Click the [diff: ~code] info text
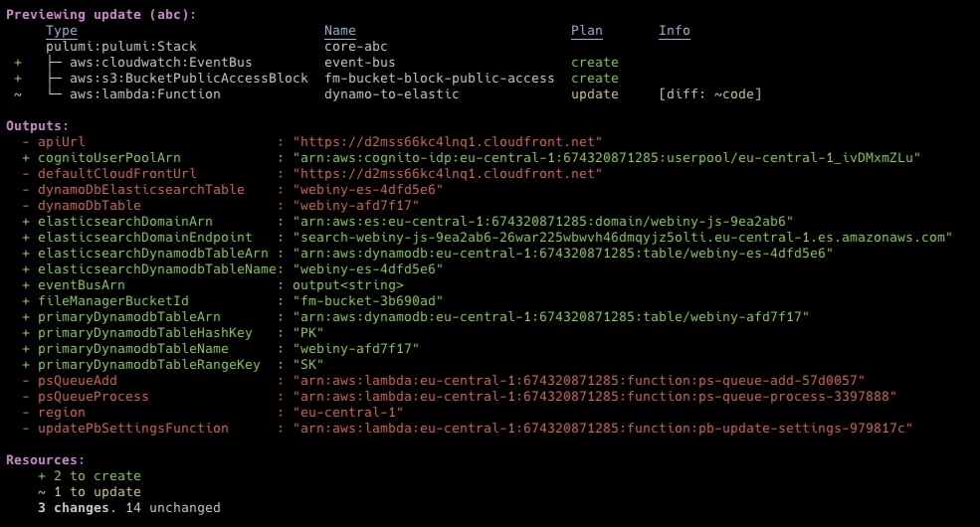The image size is (980, 527). point(710,94)
